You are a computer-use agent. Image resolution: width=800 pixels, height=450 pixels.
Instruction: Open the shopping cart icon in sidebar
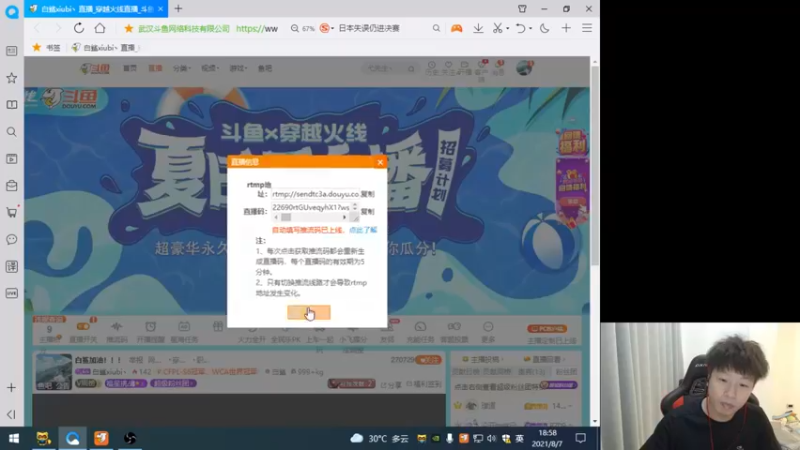point(11,212)
